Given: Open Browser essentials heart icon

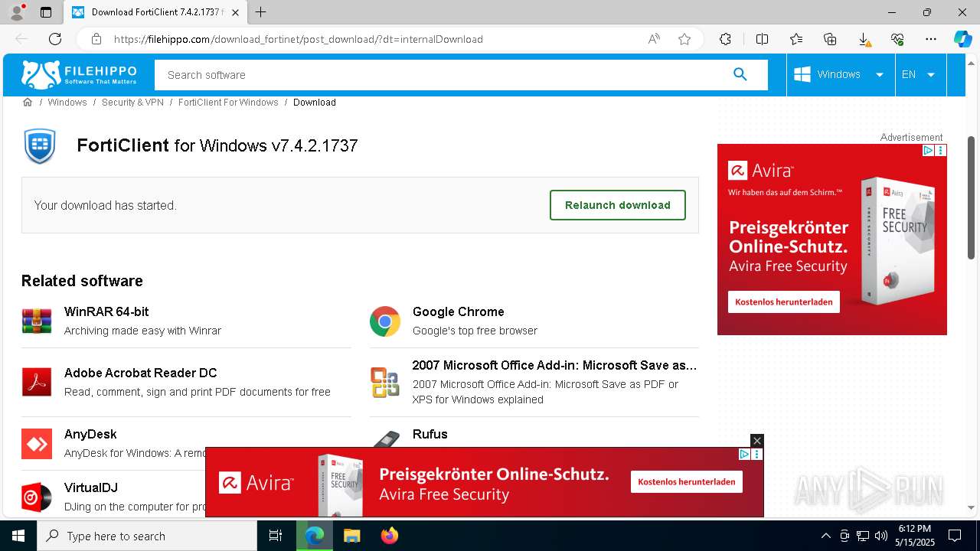Looking at the screenshot, I should [x=897, y=39].
